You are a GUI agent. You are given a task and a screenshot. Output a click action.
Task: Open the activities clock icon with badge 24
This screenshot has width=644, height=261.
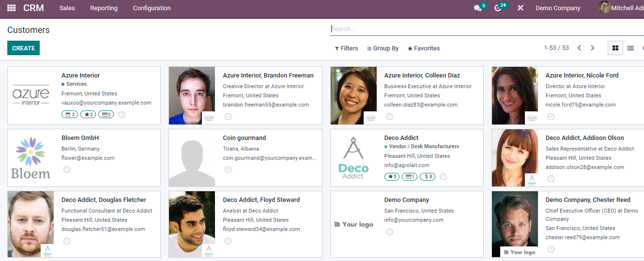coord(498,8)
